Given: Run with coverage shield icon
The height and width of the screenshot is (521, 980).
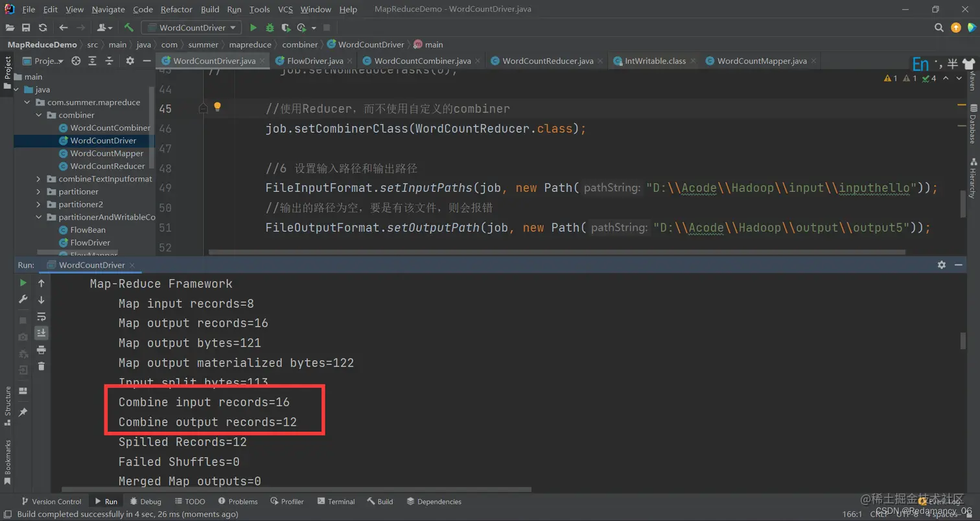Looking at the screenshot, I should (285, 28).
